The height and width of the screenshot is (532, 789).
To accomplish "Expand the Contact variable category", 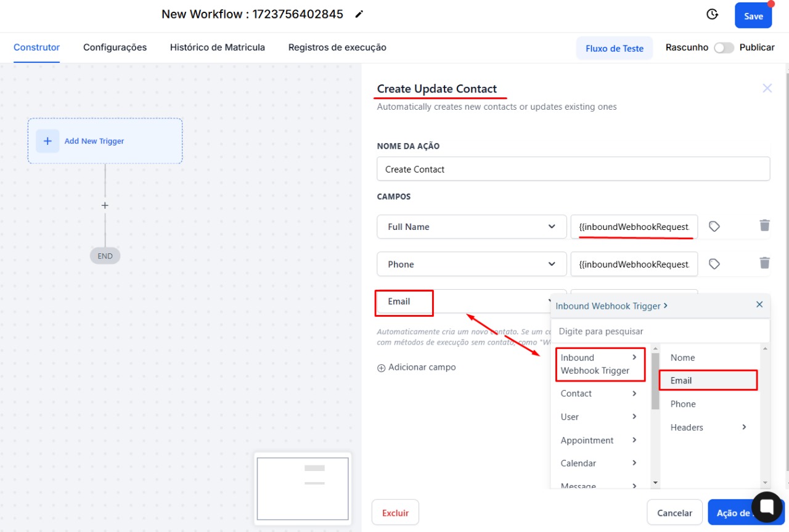I will click(x=598, y=393).
